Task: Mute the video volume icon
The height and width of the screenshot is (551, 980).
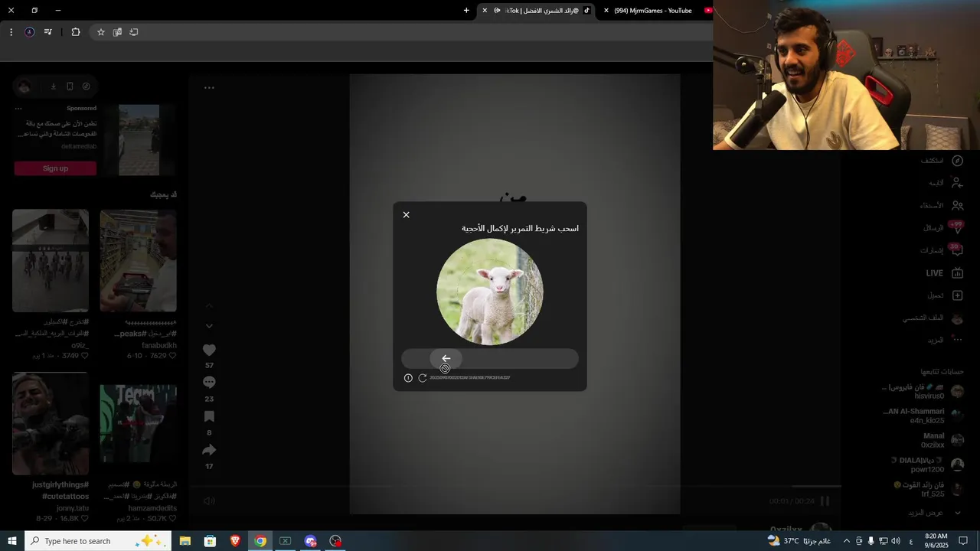Action: [x=209, y=501]
